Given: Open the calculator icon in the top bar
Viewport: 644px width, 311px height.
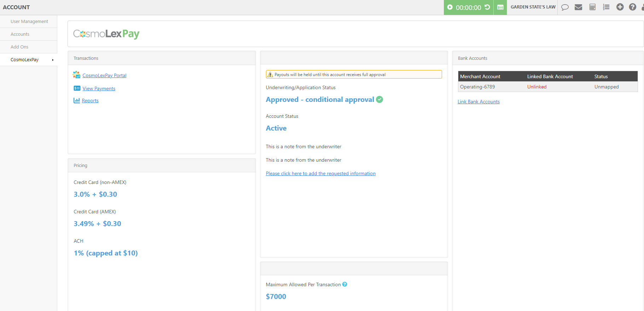Looking at the screenshot, I should click(592, 7).
